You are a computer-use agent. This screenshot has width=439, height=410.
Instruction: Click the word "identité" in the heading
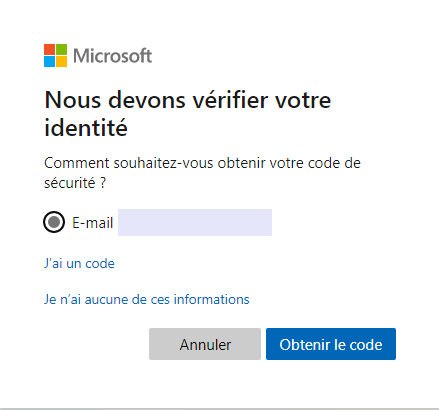[86, 128]
